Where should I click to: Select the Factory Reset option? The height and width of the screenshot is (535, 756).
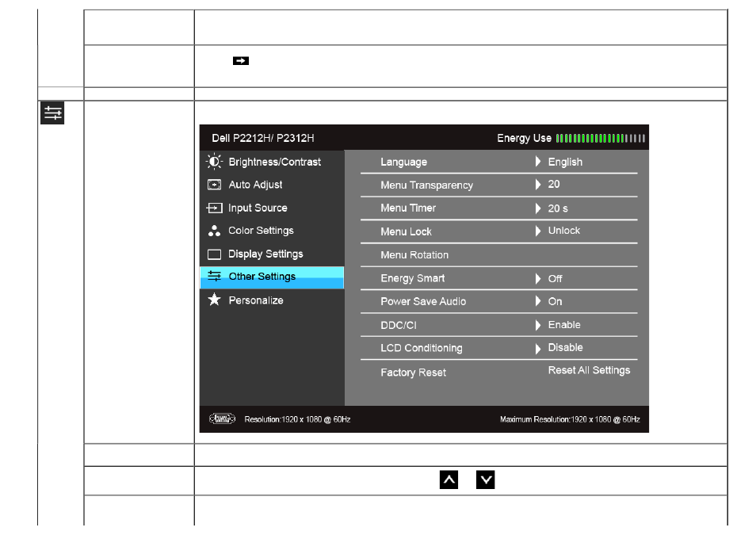pos(413,373)
